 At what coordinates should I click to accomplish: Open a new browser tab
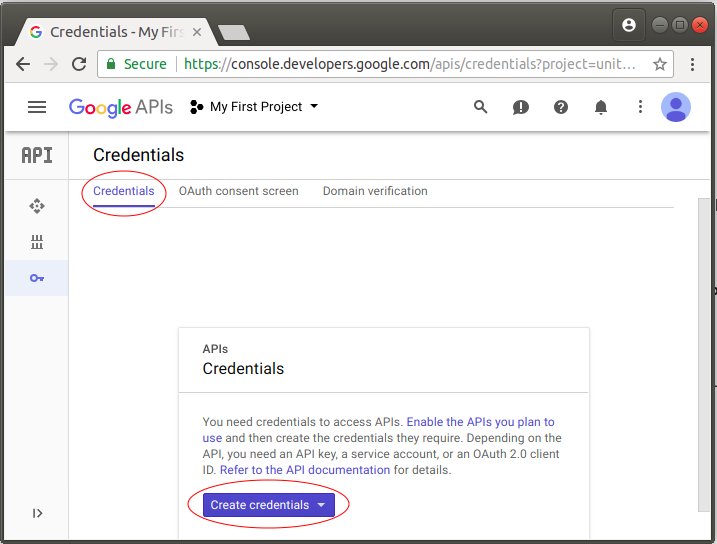(234, 32)
